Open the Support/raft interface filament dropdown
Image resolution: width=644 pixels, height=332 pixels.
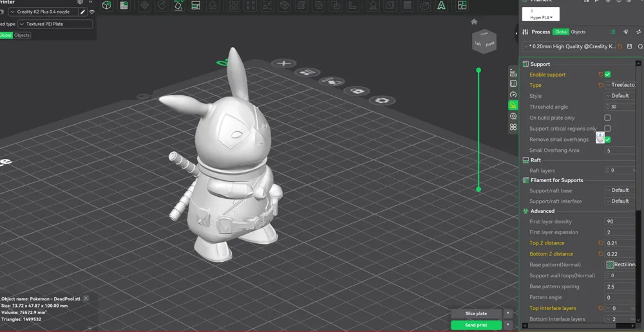tap(620, 201)
